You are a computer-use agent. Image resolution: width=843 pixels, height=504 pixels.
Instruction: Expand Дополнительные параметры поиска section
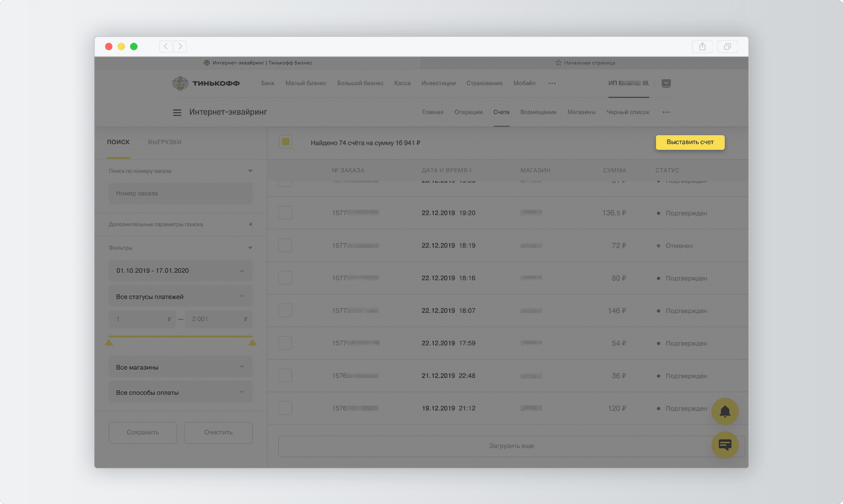click(x=251, y=225)
